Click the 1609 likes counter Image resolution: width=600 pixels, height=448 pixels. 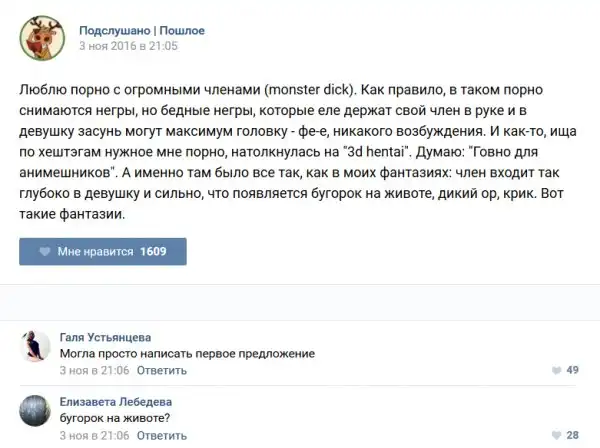click(x=153, y=252)
